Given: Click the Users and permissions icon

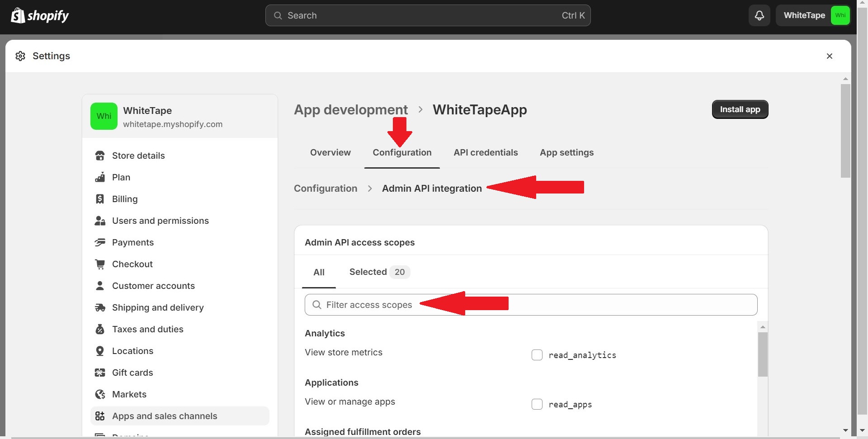Looking at the screenshot, I should (100, 221).
